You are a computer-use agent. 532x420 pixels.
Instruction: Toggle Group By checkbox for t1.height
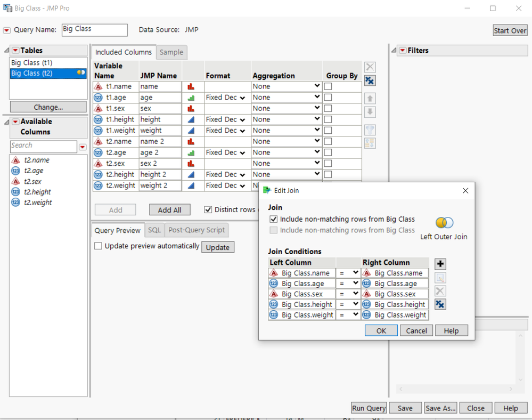[x=328, y=119]
